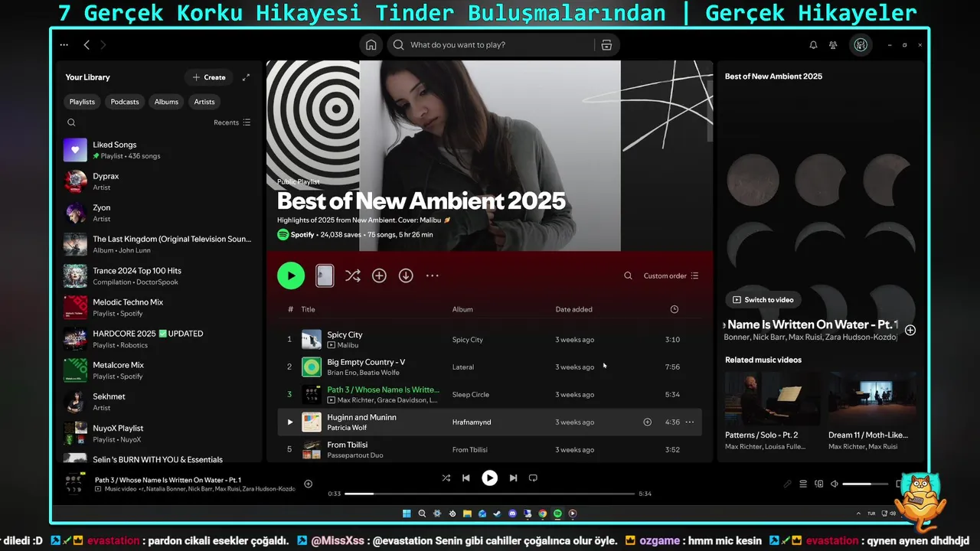The width and height of the screenshot is (980, 551).
Task: Toggle the Lyrics microphone icon
Action: click(787, 484)
